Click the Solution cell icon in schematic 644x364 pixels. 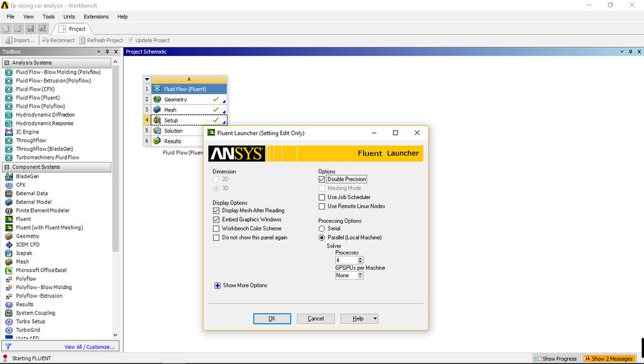[157, 130]
